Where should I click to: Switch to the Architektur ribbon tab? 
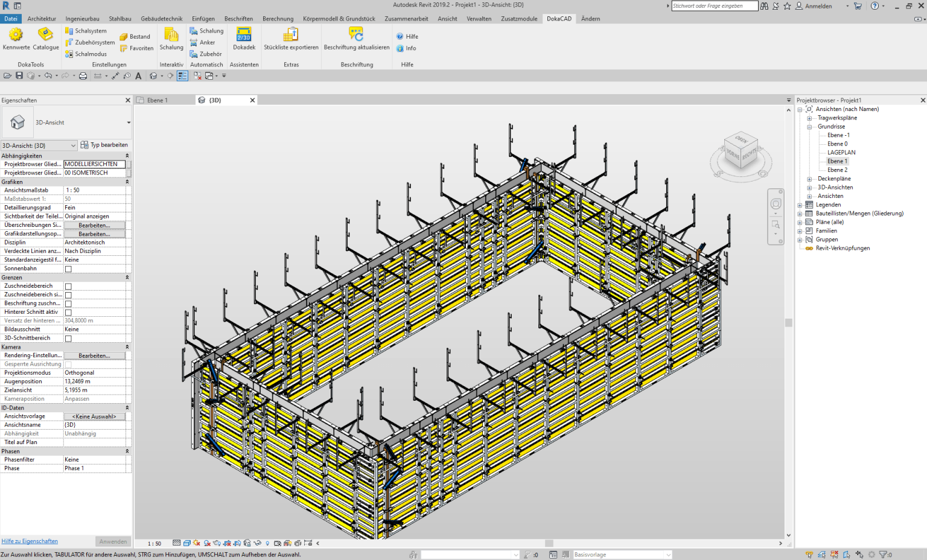42,19
